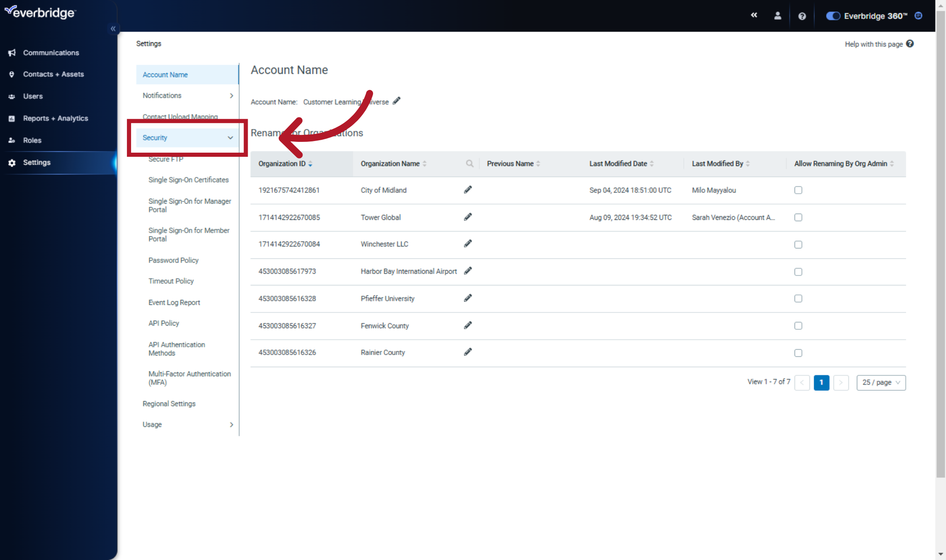Image resolution: width=946 pixels, height=560 pixels.
Task: Click the Settings gear icon
Action: [x=11, y=162]
